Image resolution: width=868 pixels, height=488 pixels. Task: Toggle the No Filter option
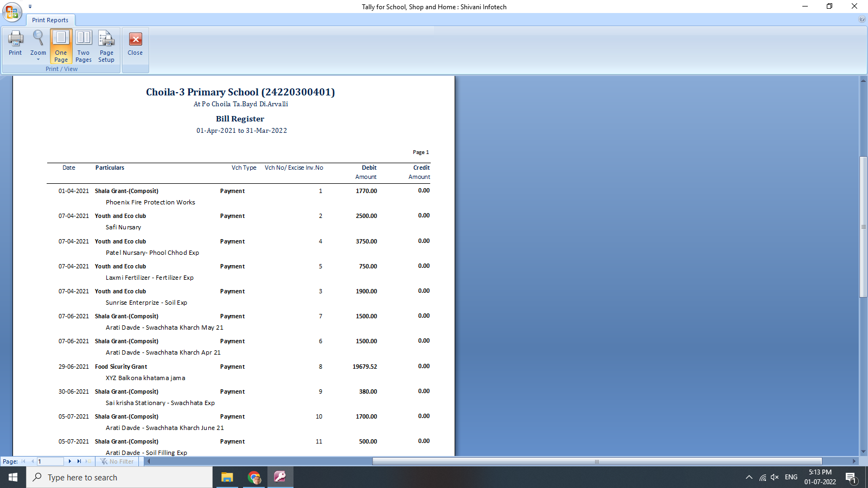tap(117, 461)
